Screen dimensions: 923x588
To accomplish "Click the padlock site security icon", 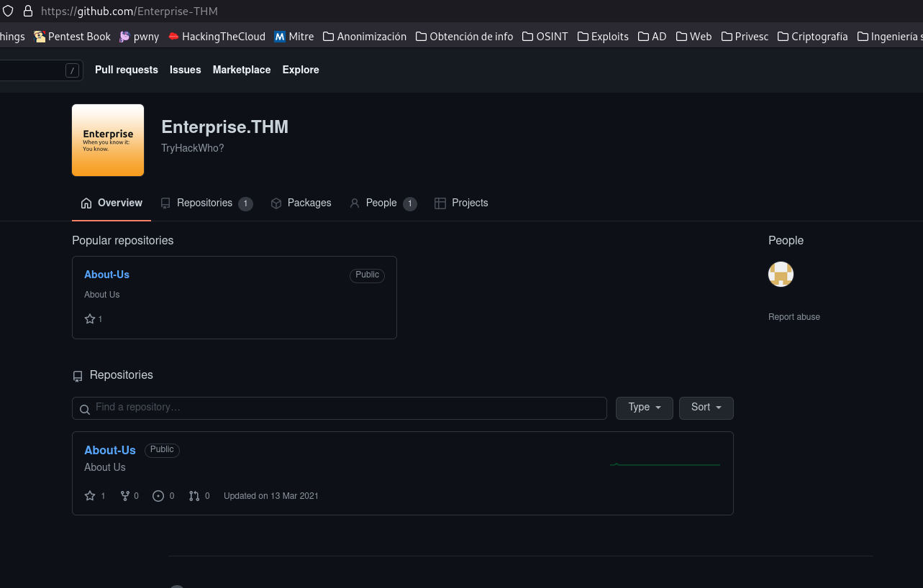I will pyautogui.click(x=28, y=11).
